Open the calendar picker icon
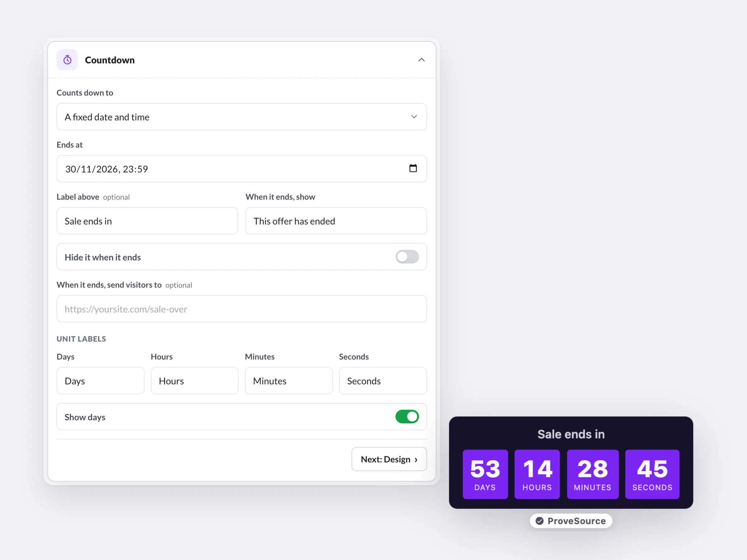 (413, 168)
